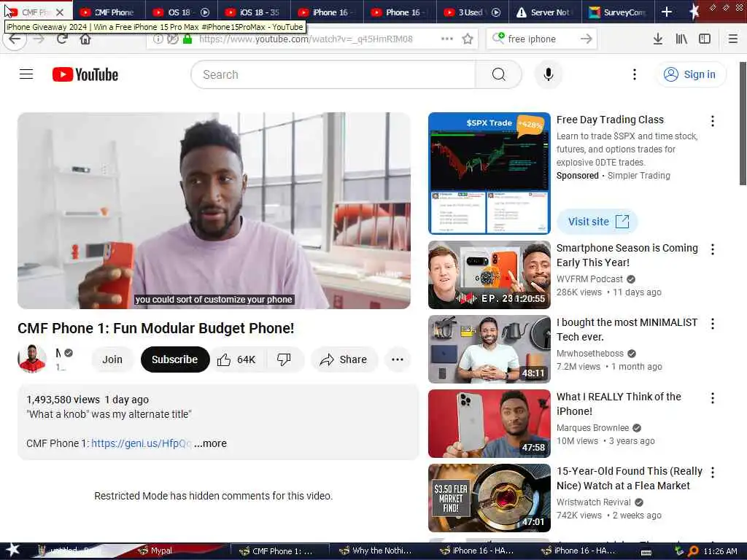Start voice search with microphone icon
The width and height of the screenshot is (747, 560).
coord(549,74)
